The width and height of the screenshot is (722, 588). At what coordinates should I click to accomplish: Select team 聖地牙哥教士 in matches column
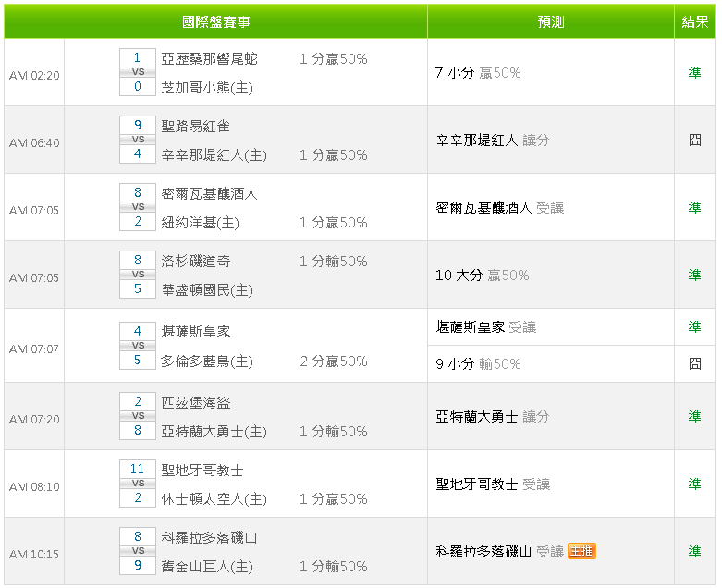pyautogui.click(x=202, y=471)
